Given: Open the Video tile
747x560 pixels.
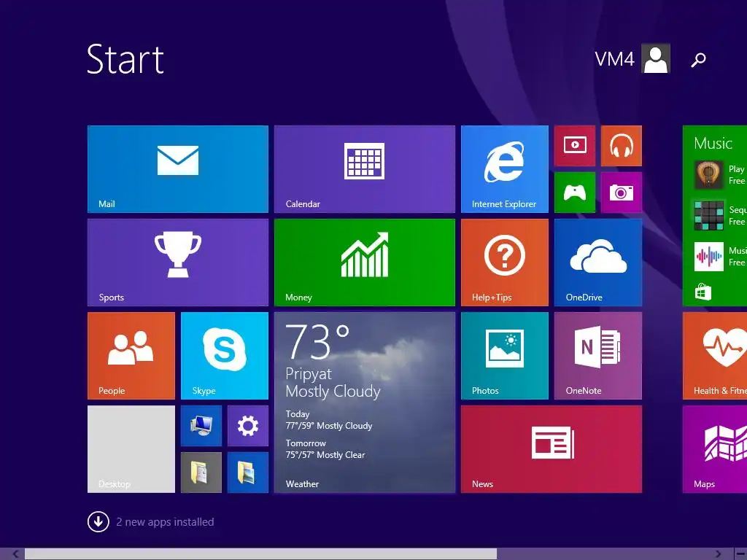Looking at the screenshot, I should point(575,146).
